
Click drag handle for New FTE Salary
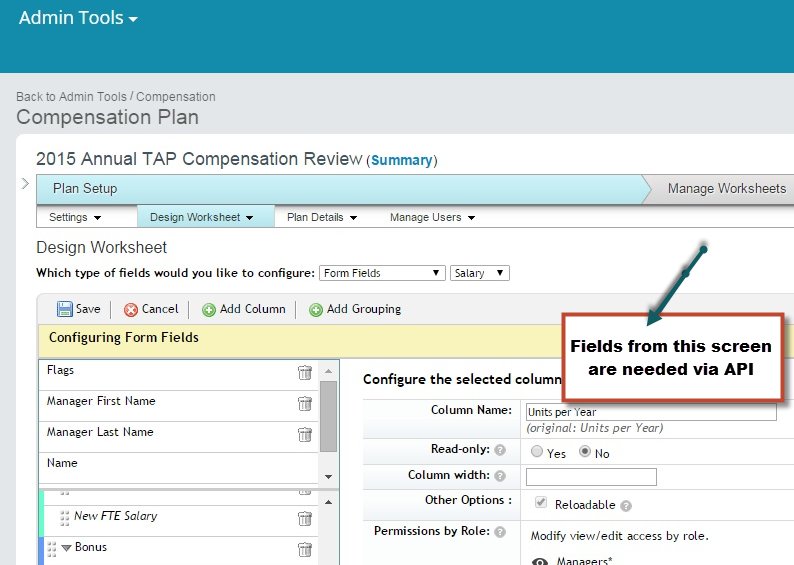point(64,518)
